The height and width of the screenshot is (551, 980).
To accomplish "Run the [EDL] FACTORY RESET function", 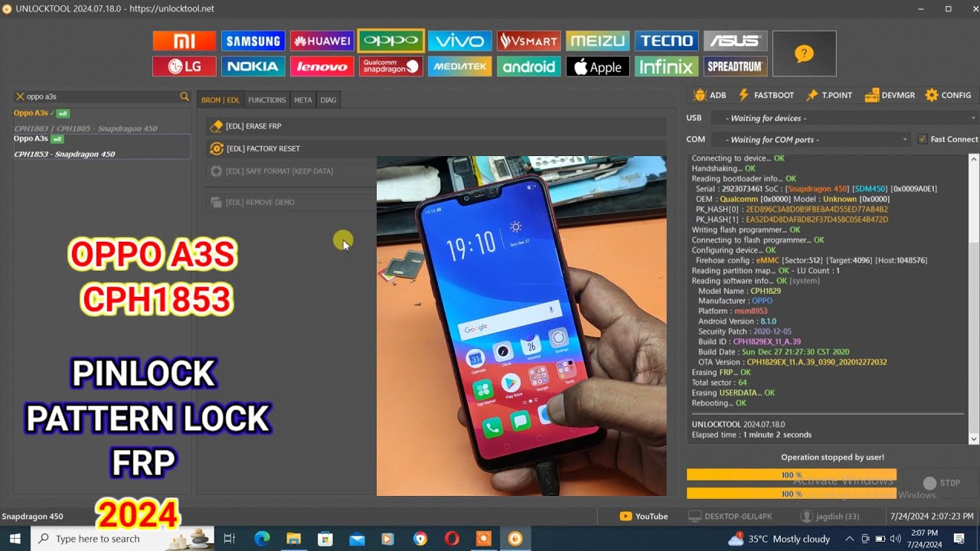I will [x=268, y=148].
